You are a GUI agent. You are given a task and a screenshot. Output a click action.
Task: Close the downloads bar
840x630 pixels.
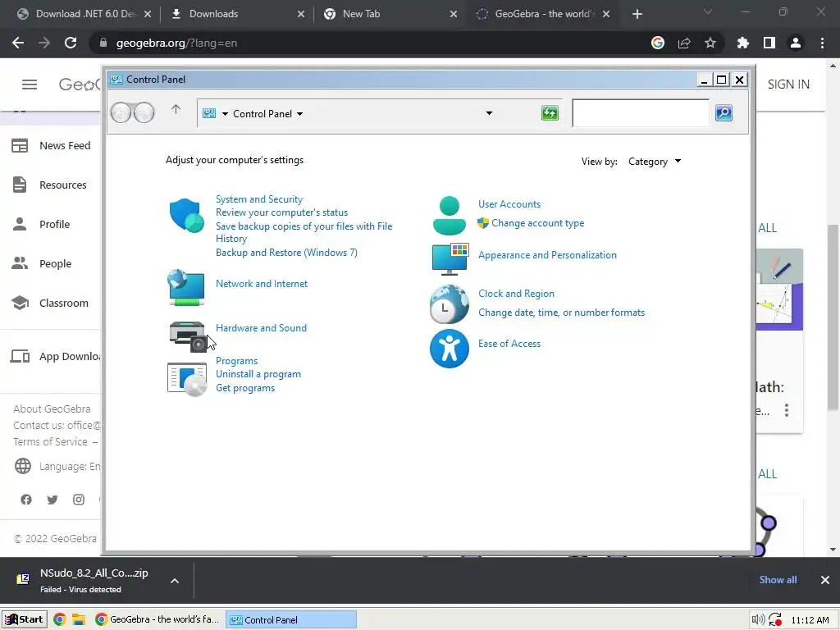pos(825,580)
